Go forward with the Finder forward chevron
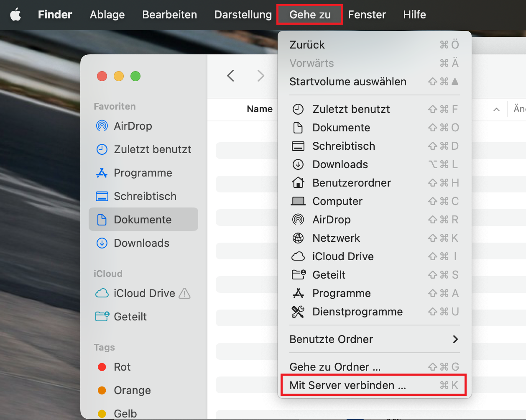The height and width of the screenshot is (420, 526). [x=260, y=76]
